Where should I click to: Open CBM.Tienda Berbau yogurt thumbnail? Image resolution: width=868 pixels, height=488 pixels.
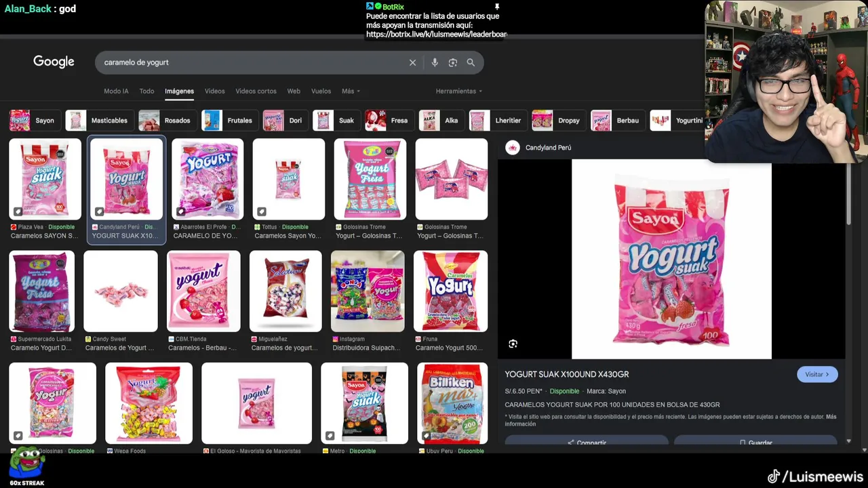(x=203, y=291)
